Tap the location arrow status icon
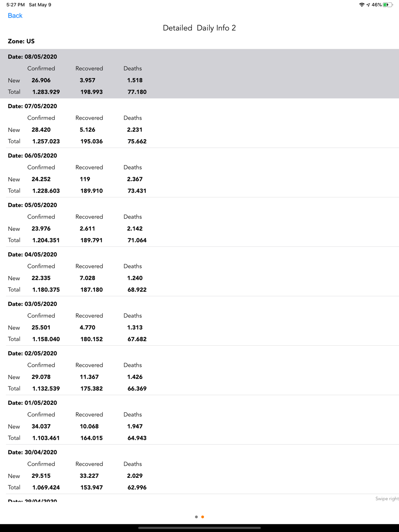This screenshot has width=399, height=532. [368, 5]
